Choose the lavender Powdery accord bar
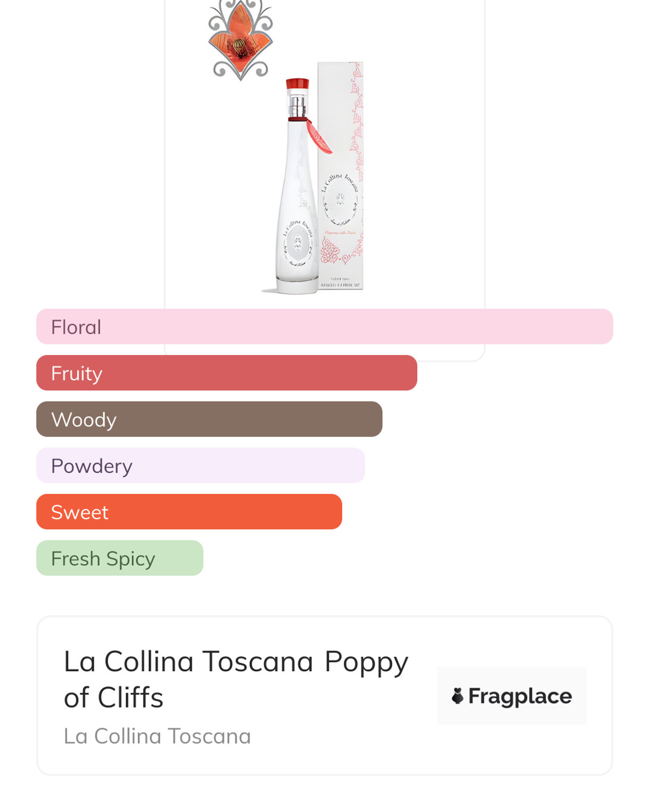Viewport: 649px width, 812px height. [200, 465]
